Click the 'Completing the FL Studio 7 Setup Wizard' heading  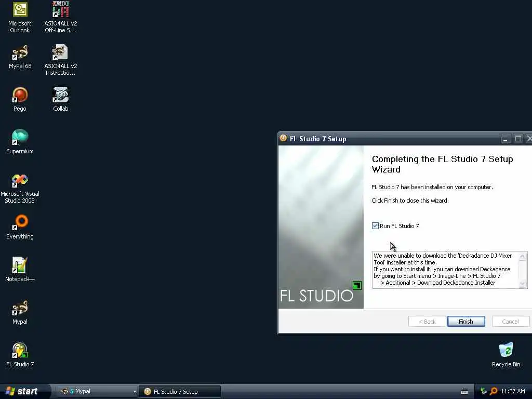pyautogui.click(x=442, y=164)
